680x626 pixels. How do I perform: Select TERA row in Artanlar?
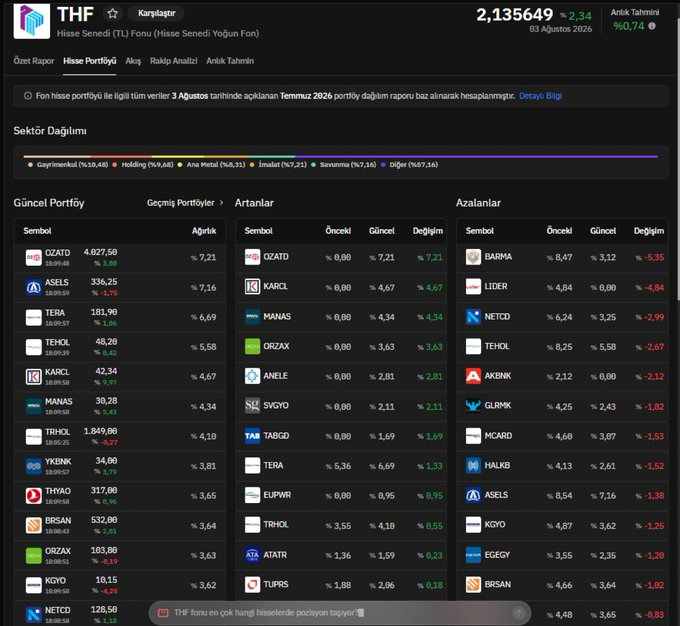click(341, 465)
